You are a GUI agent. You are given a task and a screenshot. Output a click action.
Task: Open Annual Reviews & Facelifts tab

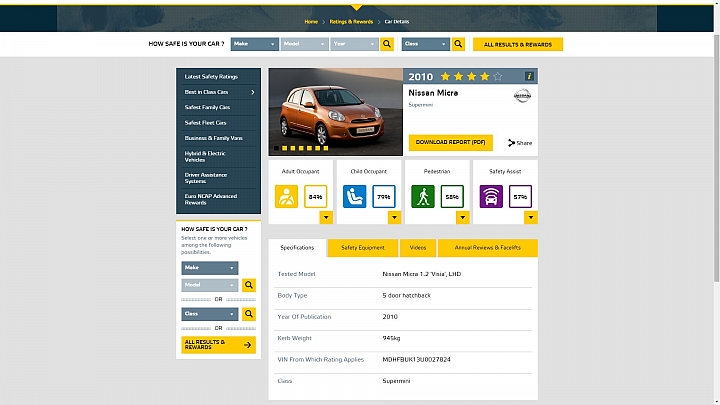coord(488,248)
